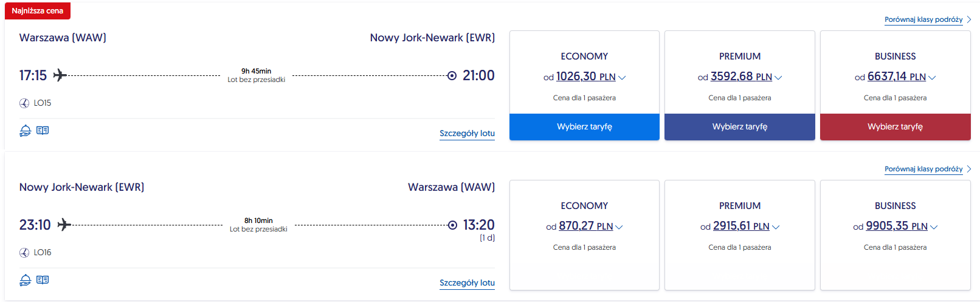Expand Economy fare 1026,30 PLN for outbound flight
The width and height of the screenshot is (980, 302).
click(622, 78)
